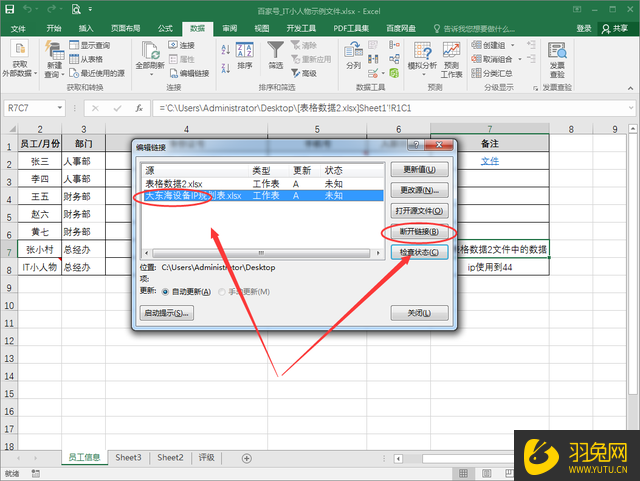
Task: Select the 大东海设备IP规划表.xlsx link row
Action: click(x=263, y=196)
